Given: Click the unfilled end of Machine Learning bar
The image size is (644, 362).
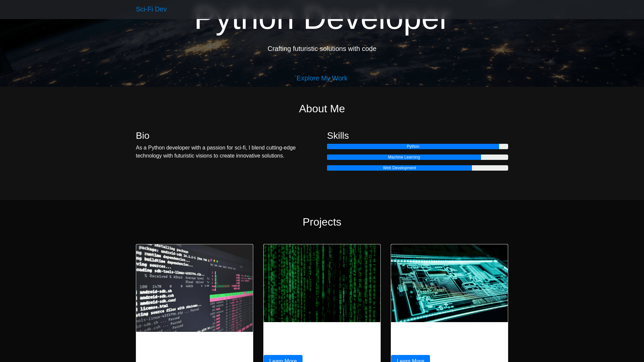Looking at the screenshot, I should [494, 157].
